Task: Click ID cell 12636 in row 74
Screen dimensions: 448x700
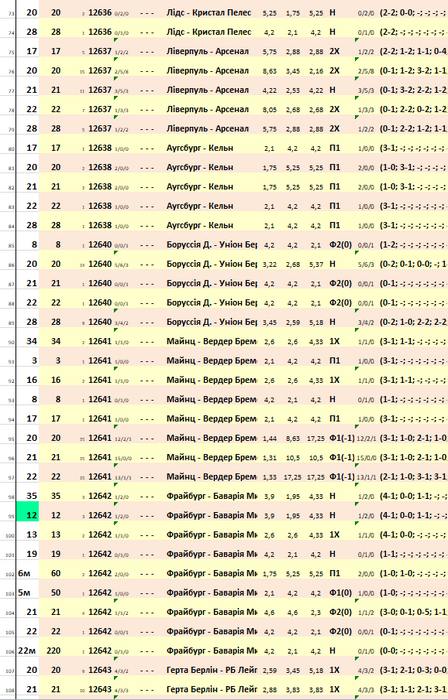Action: tap(100, 32)
